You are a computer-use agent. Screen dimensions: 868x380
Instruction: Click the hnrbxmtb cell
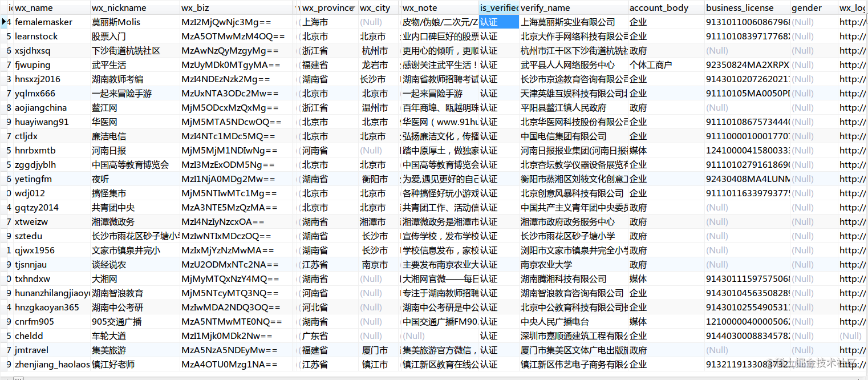(51, 151)
